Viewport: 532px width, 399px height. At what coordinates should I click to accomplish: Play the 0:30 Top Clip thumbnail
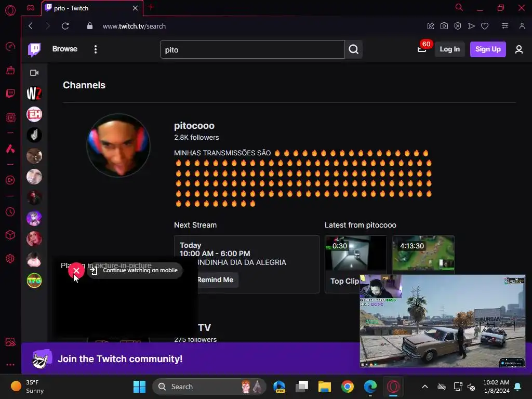pyautogui.click(x=355, y=253)
